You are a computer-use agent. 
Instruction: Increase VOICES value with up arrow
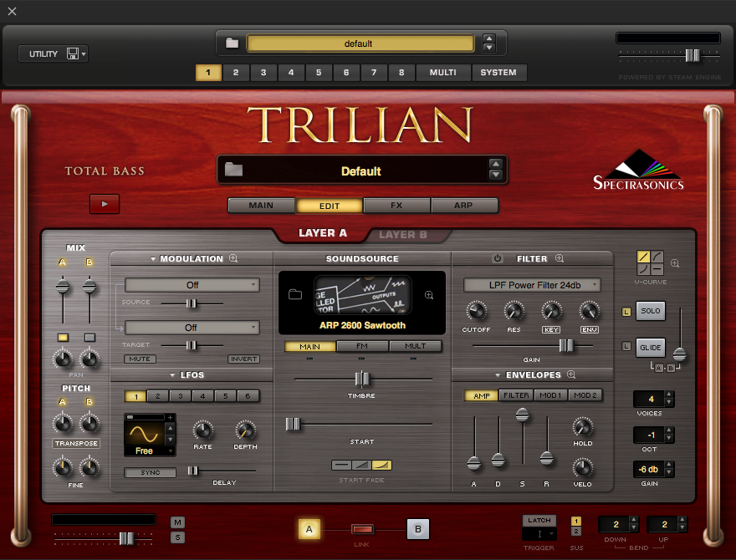coord(670,395)
